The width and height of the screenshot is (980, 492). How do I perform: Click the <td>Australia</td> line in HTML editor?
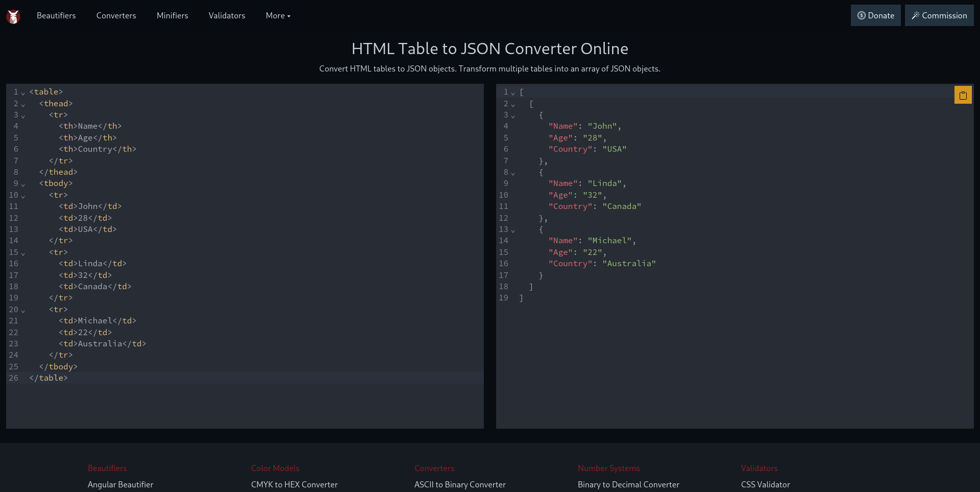point(103,344)
